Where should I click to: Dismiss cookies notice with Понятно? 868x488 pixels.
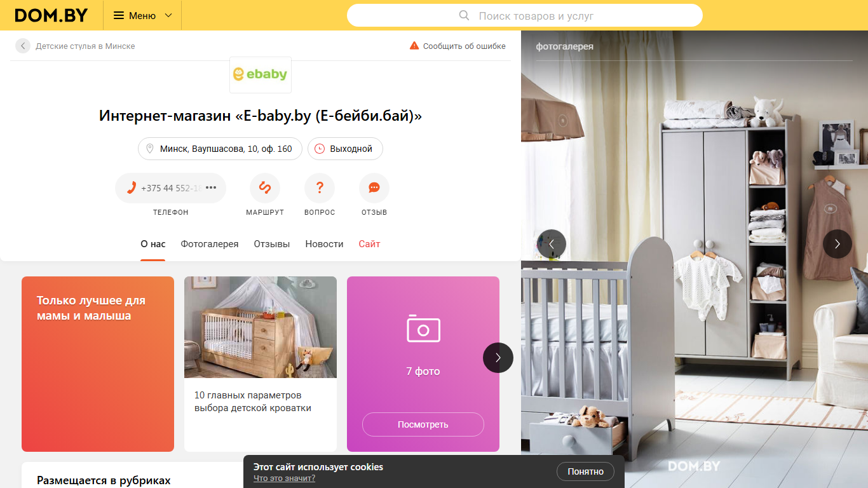[586, 471]
